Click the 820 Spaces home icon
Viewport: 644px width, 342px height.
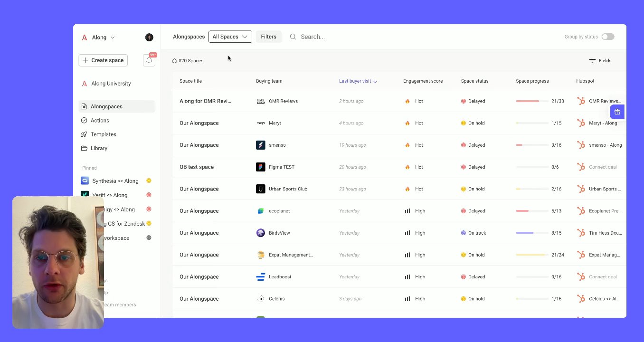[174, 61]
